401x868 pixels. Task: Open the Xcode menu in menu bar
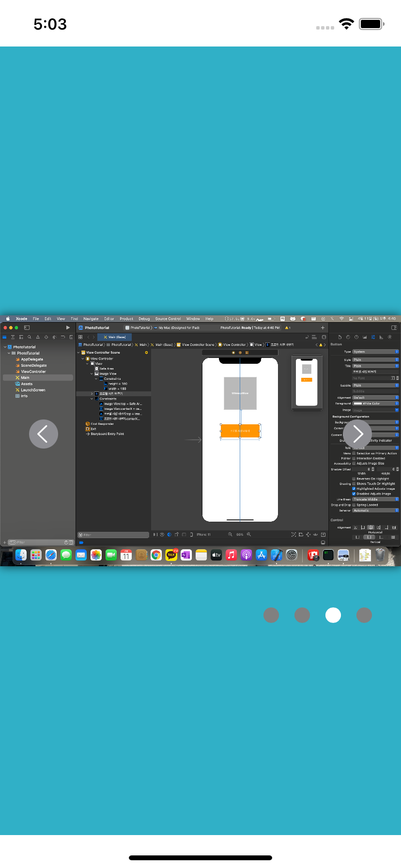pos(21,319)
